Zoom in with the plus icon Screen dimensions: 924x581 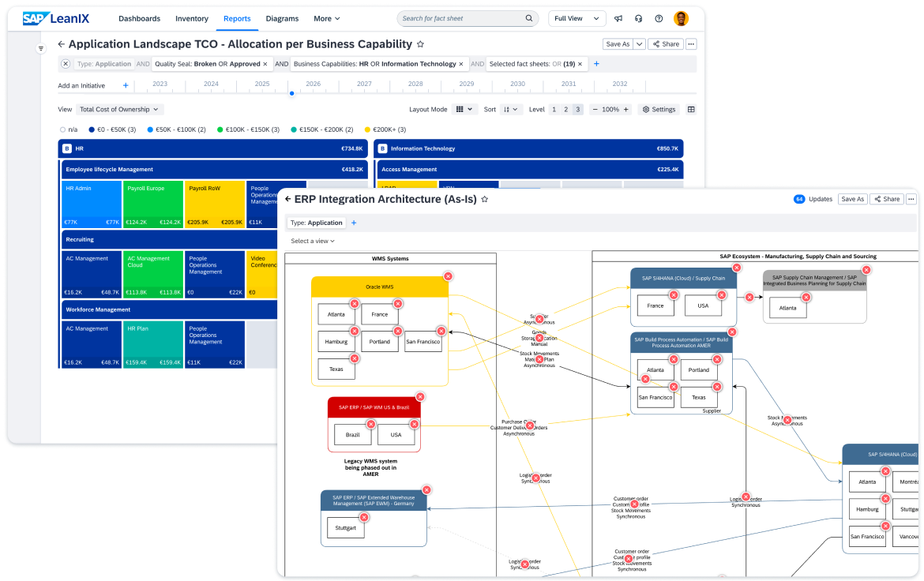click(x=625, y=110)
